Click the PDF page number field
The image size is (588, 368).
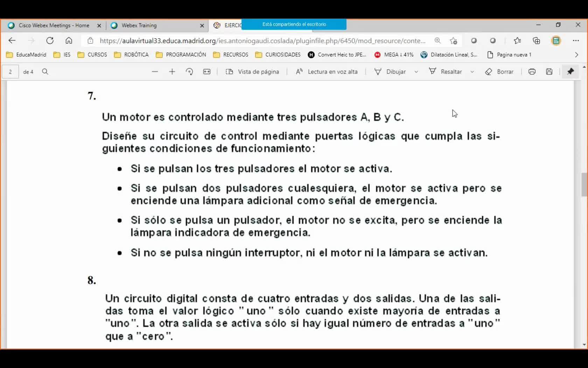[x=10, y=71]
